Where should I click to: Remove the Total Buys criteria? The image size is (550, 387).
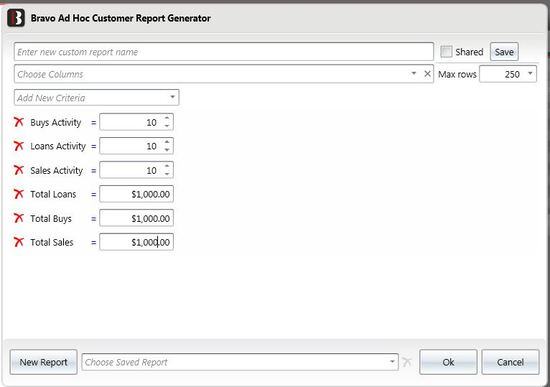pyautogui.click(x=19, y=218)
